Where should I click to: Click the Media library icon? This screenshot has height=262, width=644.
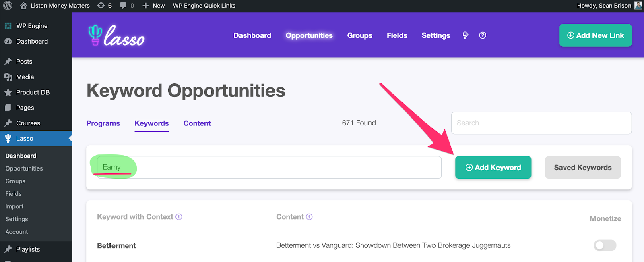[x=8, y=77]
